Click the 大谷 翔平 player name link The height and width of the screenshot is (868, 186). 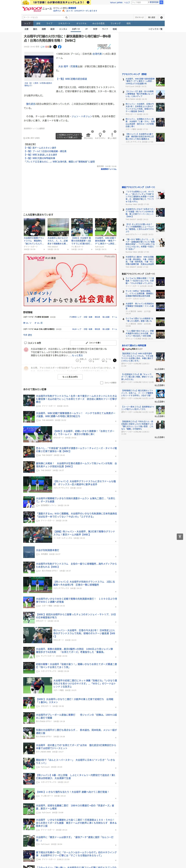63,66
